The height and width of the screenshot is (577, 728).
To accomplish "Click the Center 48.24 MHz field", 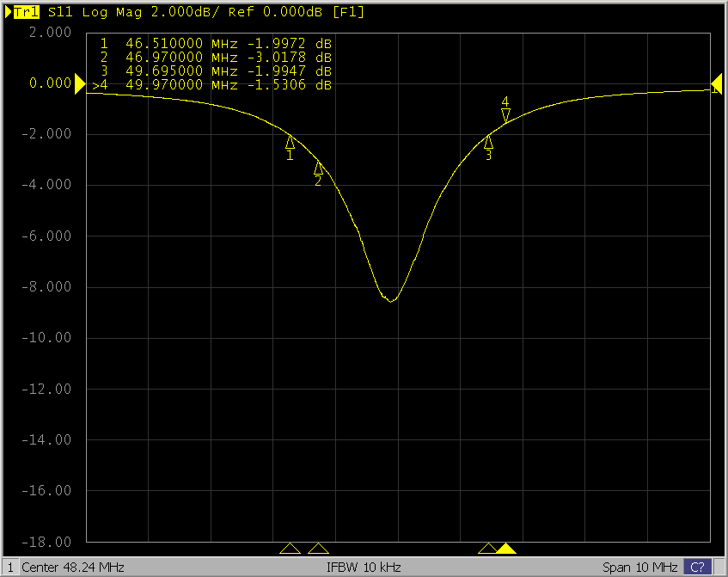I will 73,568.
